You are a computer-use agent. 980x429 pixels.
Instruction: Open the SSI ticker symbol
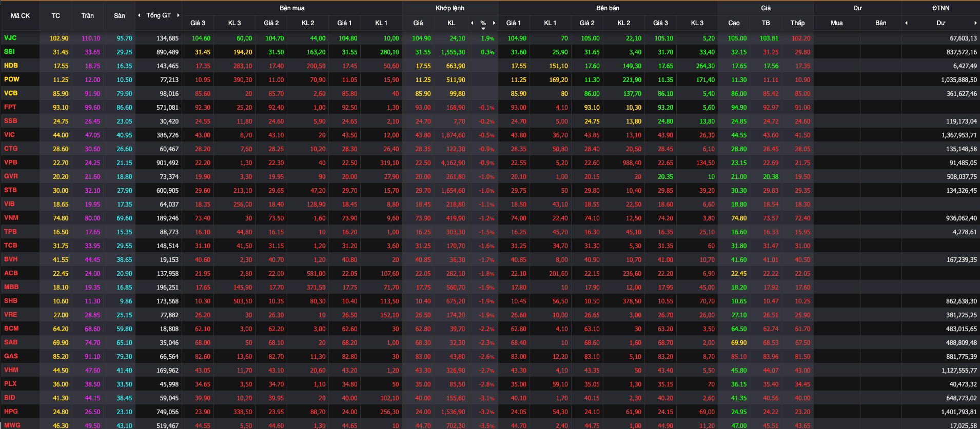9,52
